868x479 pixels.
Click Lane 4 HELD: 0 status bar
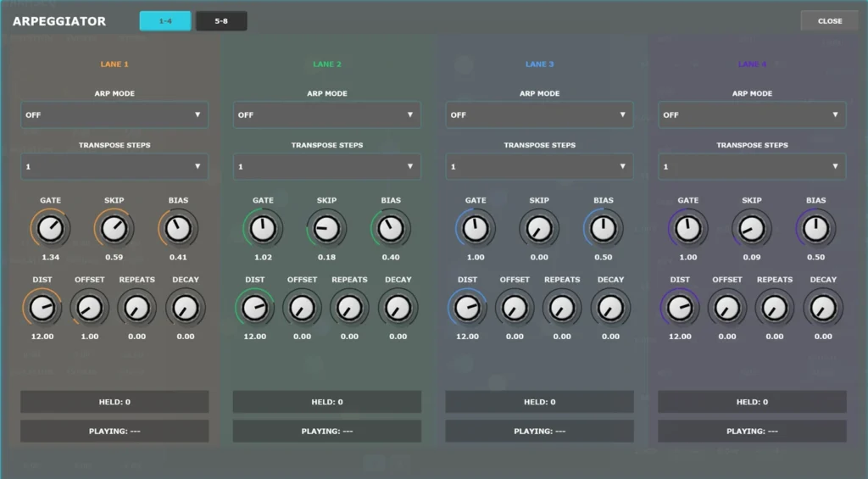click(753, 402)
